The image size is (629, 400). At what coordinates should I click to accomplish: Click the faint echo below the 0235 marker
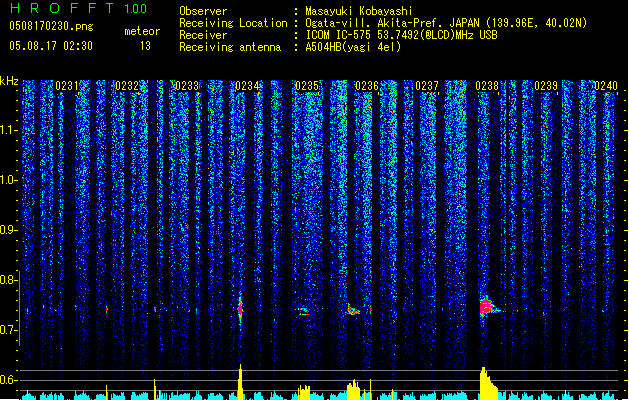(x=304, y=311)
